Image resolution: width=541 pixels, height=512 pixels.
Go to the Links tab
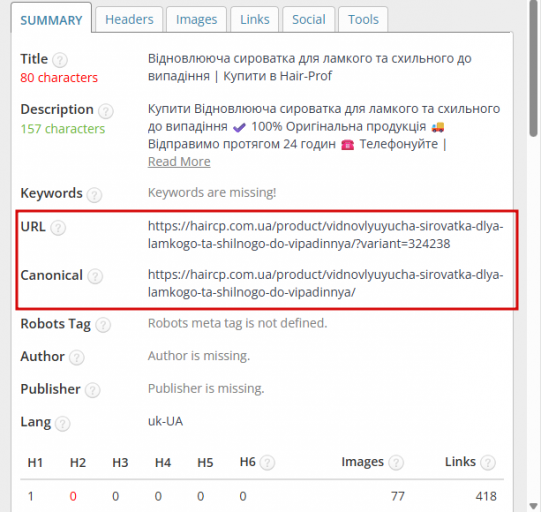255,19
